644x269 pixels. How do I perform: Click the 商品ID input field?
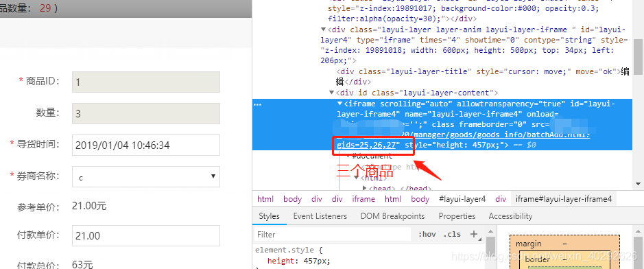coord(146,82)
